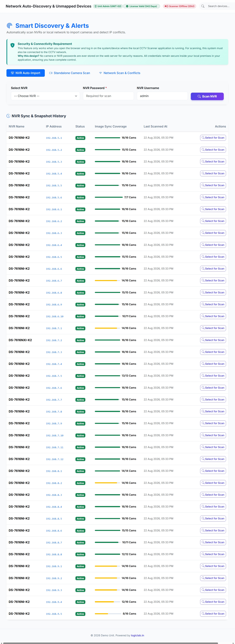Click the server icon on NVR Auto-Import tab

tap(12, 73)
